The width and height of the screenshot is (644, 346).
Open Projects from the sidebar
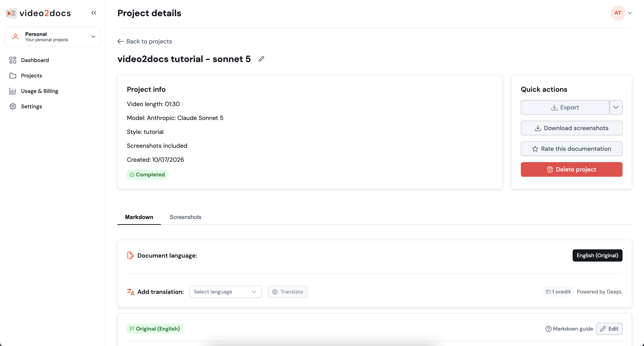(x=31, y=76)
